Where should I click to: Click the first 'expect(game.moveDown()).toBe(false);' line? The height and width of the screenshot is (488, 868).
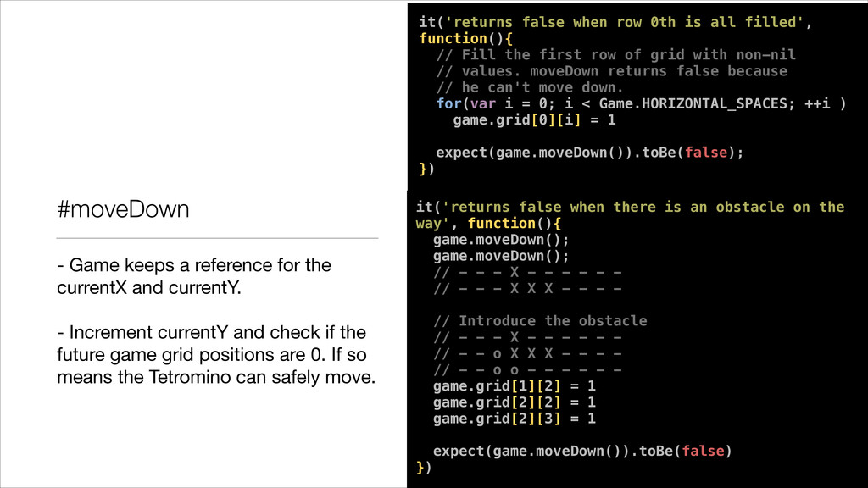click(x=590, y=152)
